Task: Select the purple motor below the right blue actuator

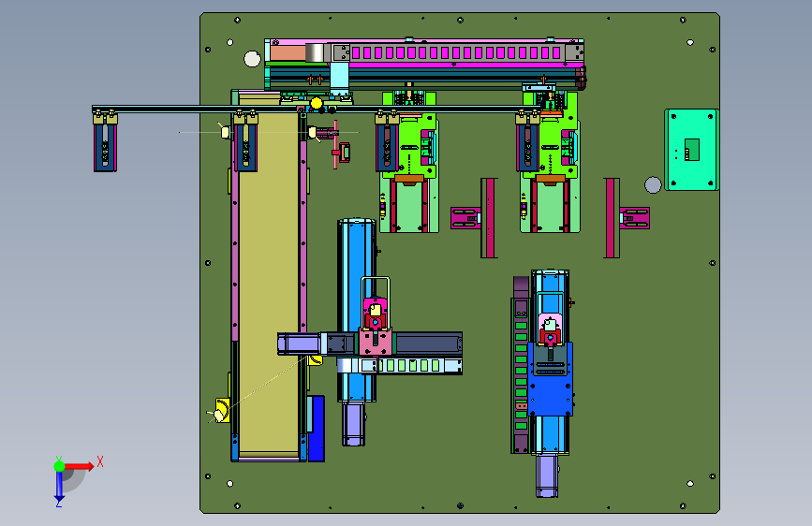Action: (547, 475)
